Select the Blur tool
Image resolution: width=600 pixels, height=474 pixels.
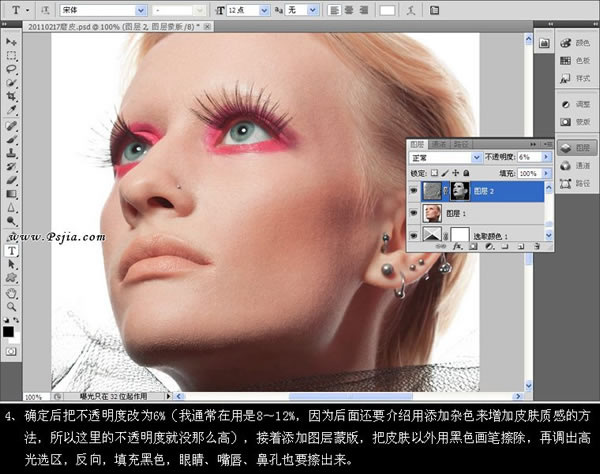(x=11, y=208)
